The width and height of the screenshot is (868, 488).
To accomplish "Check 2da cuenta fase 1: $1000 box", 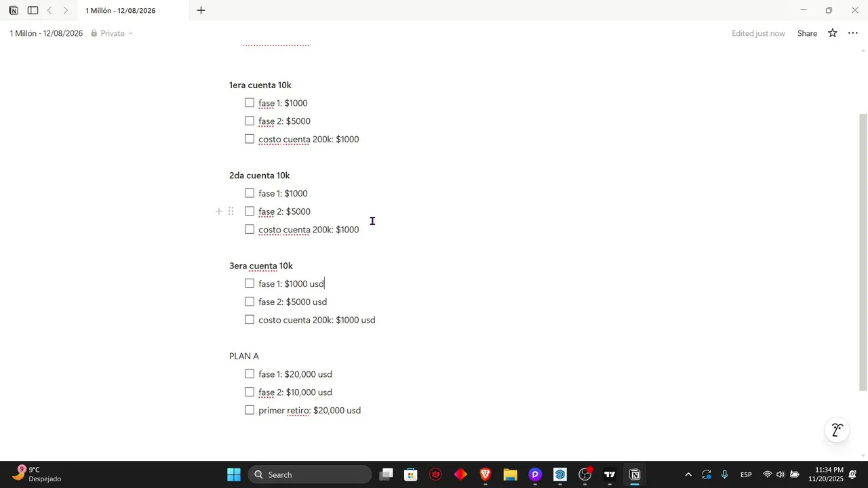I will [x=250, y=193].
